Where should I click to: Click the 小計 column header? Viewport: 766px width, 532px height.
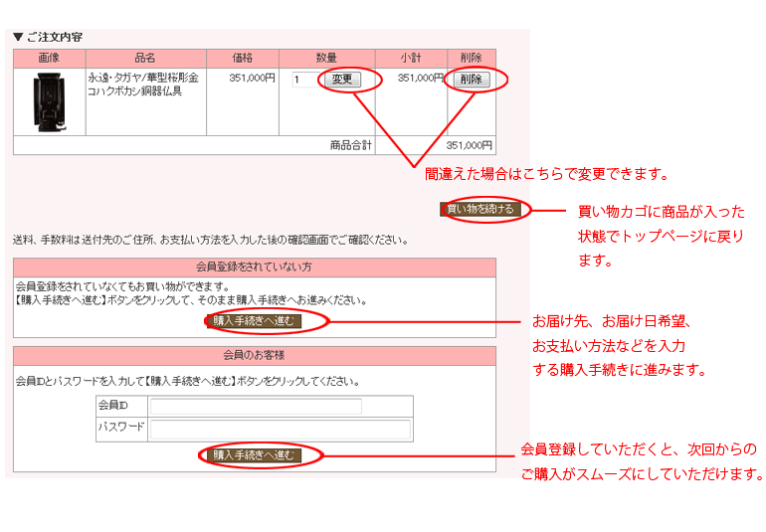click(x=411, y=58)
